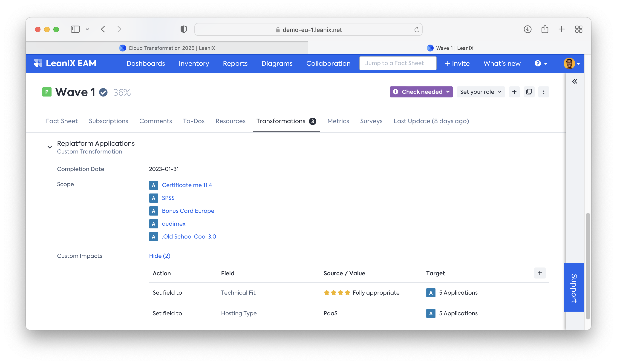Open the Check needed status dropdown
The height and width of the screenshot is (364, 617).
point(421,92)
